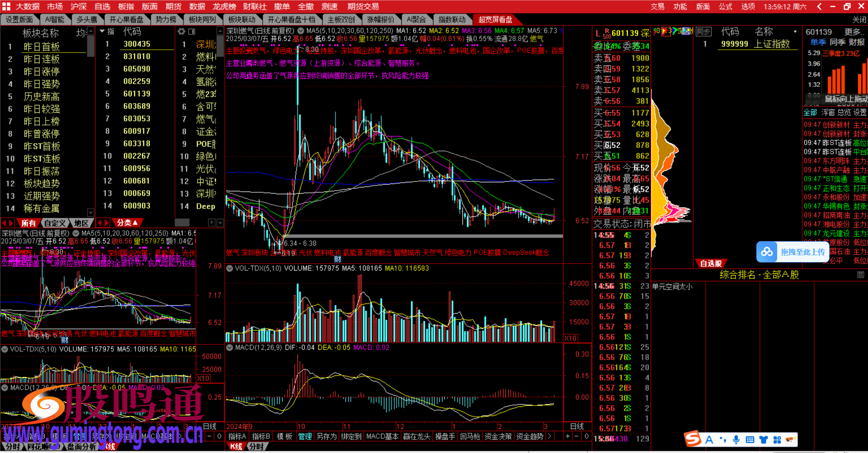
Task: Switch to the 板块联动 tab
Action: click(242, 19)
